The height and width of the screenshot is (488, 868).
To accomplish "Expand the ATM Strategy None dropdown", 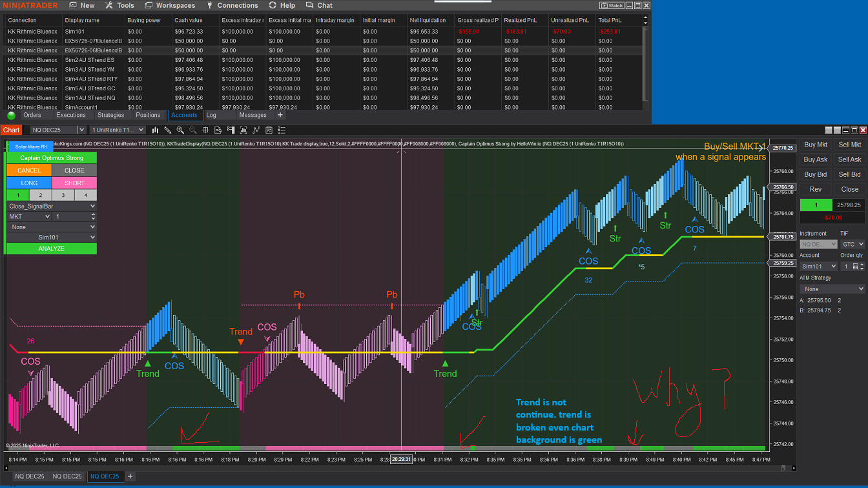I will (x=832, y=289).
